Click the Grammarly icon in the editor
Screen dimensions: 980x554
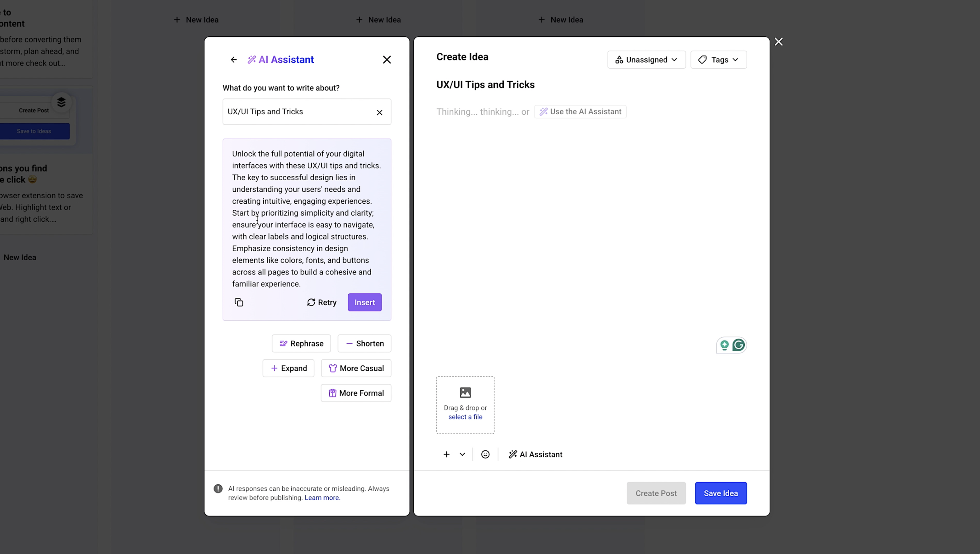(738, 345)
